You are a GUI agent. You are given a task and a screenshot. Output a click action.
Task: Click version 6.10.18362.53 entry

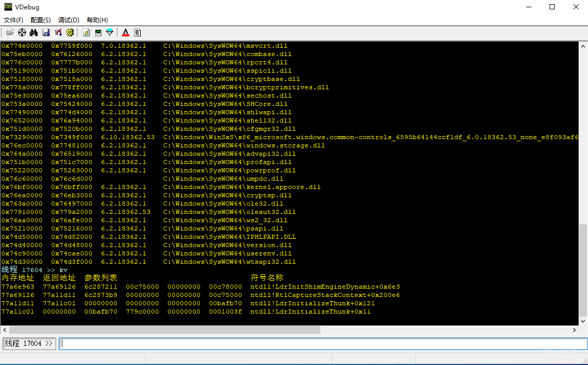coord(128,137)
